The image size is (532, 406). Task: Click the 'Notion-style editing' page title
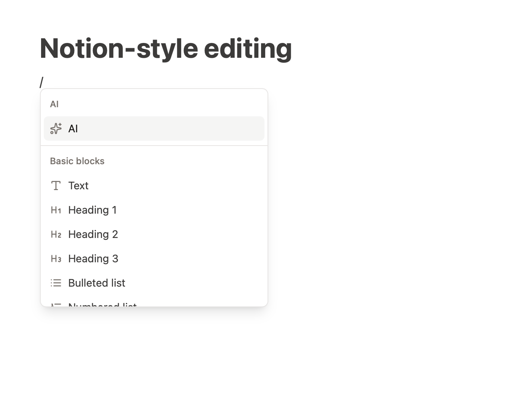click(x=166, y=48)
